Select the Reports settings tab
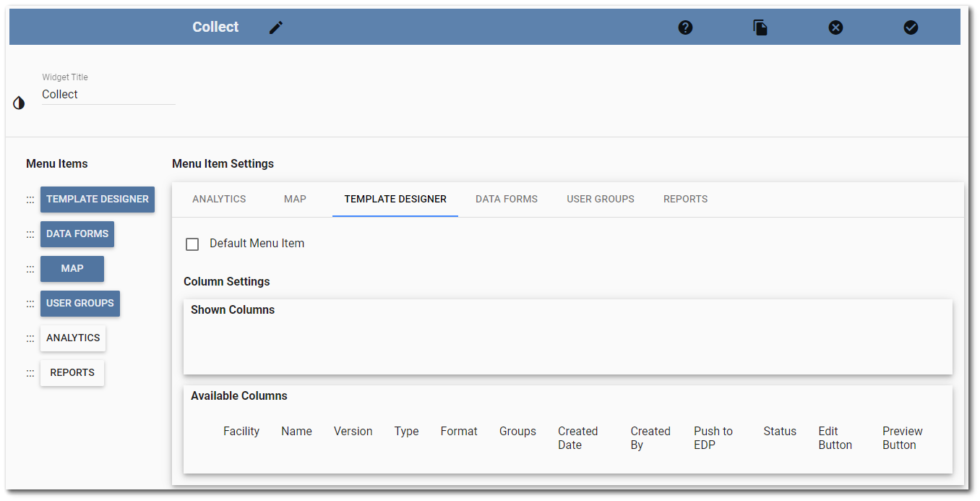This screenshot has width=980, height=501. tap(685, 199)
